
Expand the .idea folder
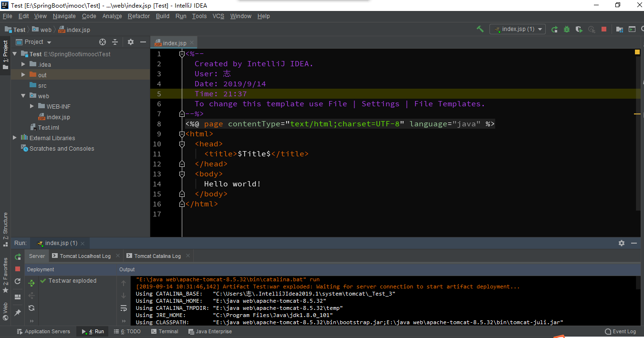tap(23, 64)
